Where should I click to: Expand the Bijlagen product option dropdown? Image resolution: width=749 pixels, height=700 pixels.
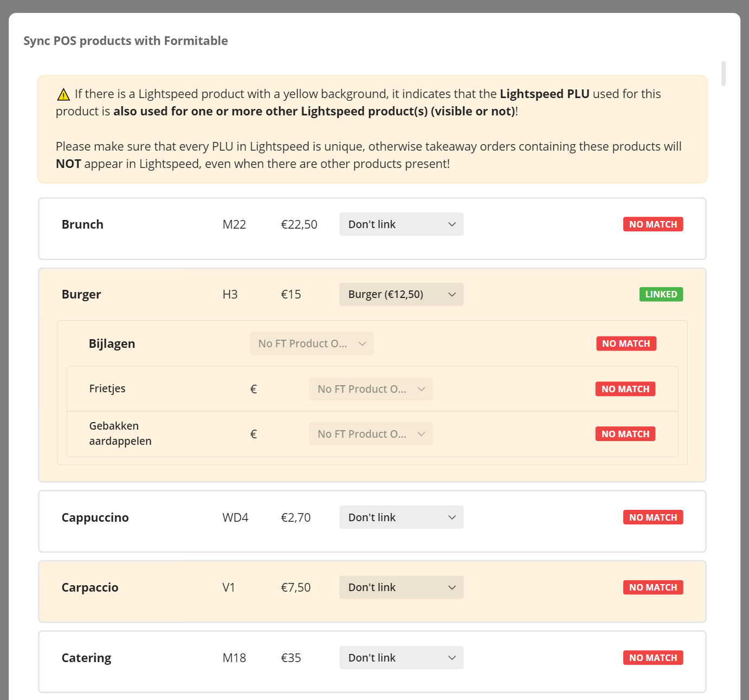tap(312, 344)
